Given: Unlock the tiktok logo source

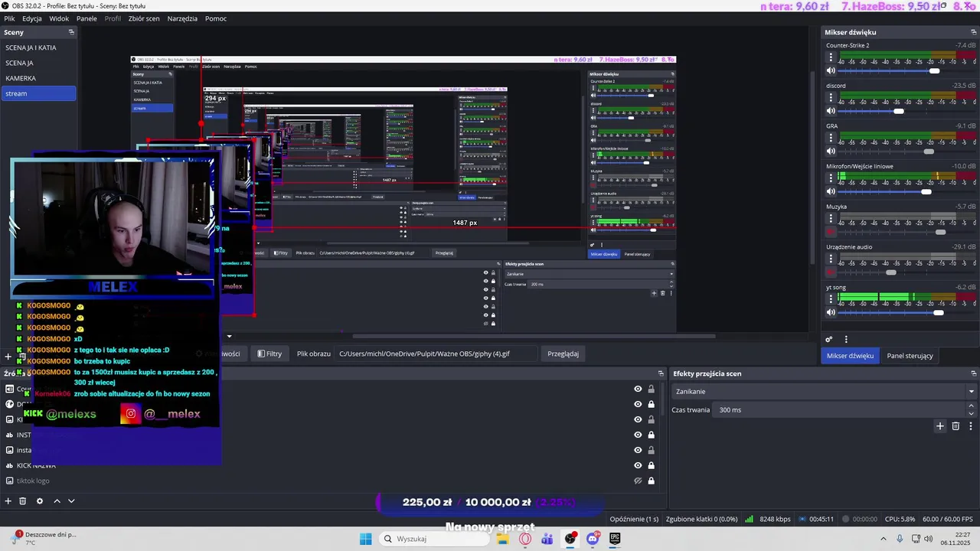Looking at the screenshot, I should click(x=652, y=481).
